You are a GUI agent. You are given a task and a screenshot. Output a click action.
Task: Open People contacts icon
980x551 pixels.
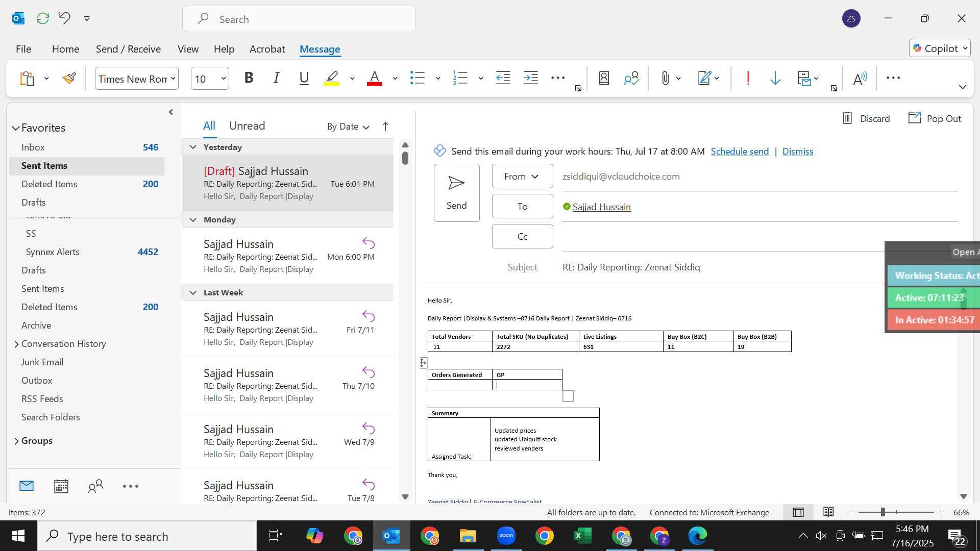pos(95,486)
